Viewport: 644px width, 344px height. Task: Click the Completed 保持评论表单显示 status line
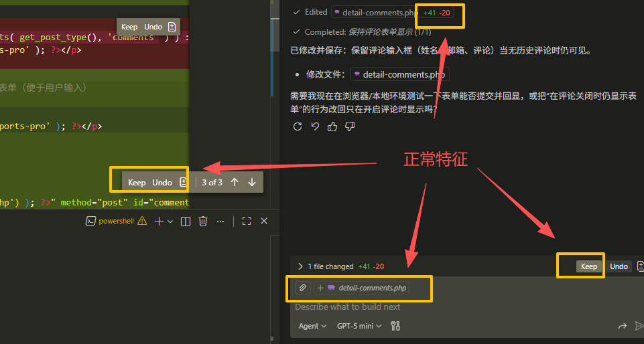pos(362,32)
